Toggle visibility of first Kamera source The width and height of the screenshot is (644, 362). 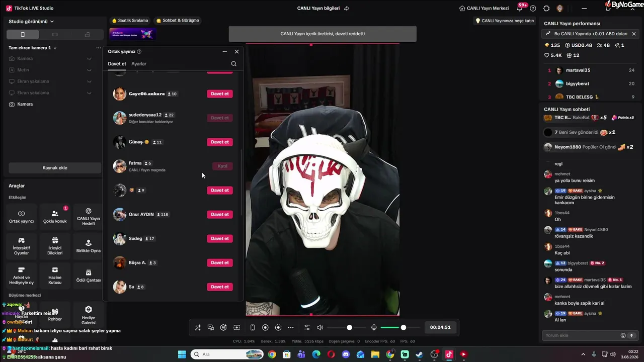[x=89, y=59]
